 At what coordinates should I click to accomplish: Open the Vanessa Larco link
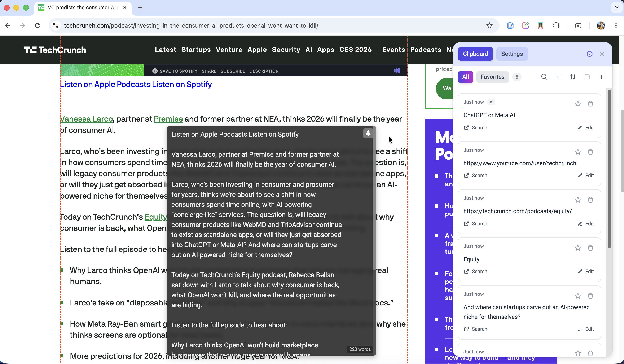(x=86, y=119)
